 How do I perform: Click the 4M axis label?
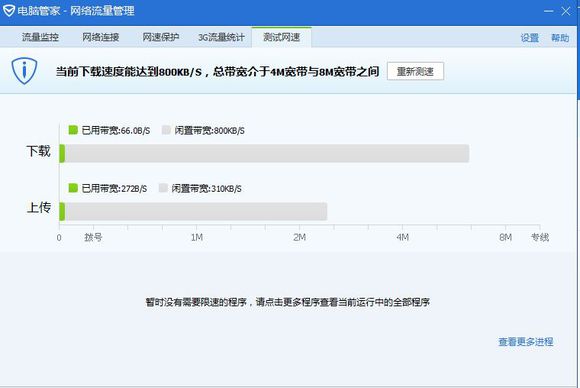click(x=403, y=237)
